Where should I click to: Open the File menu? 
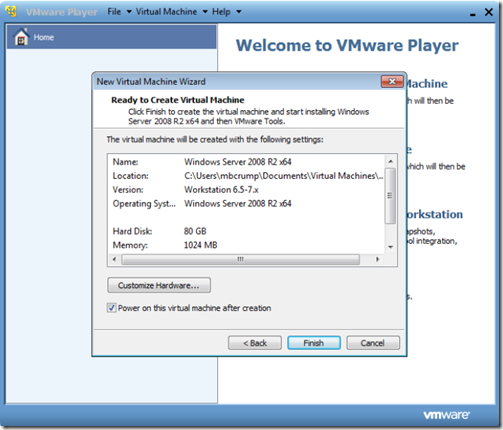pyautogui.click(x=114, y=12)
